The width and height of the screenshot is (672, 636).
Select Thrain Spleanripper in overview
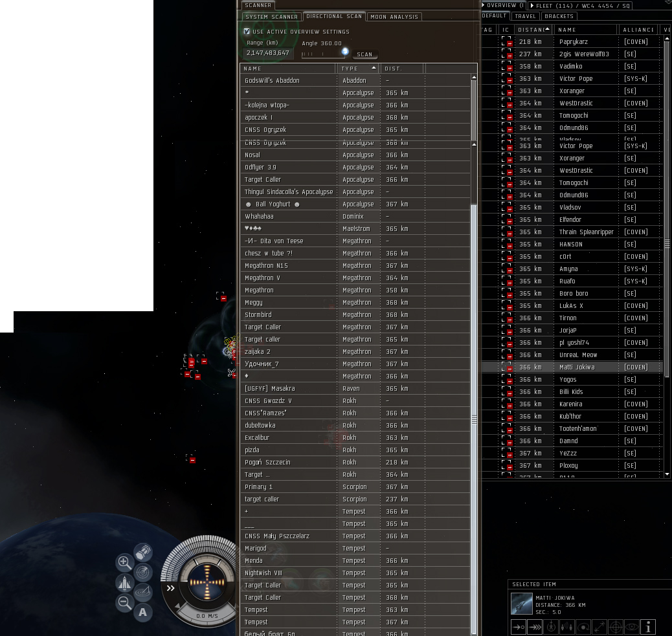tap(572, 232)
